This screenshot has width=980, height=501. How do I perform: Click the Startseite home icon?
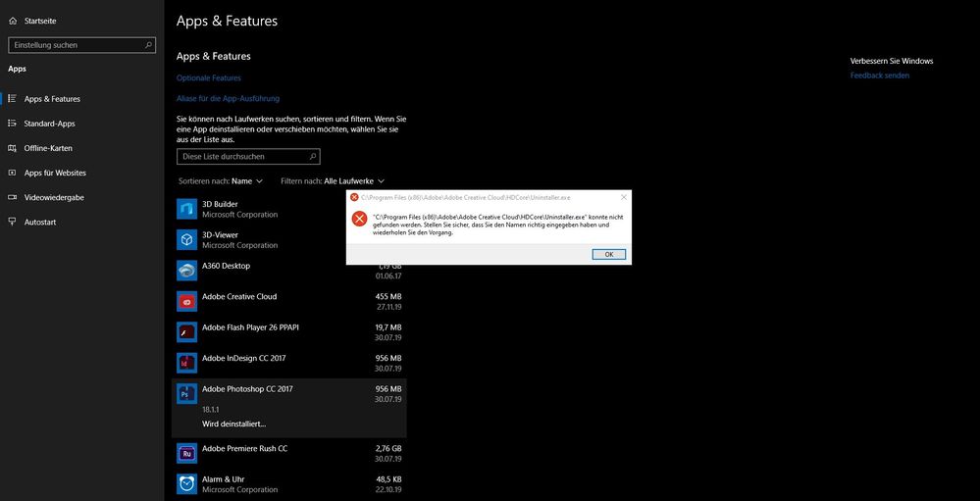pyautogui.click(x=13, y=22)
